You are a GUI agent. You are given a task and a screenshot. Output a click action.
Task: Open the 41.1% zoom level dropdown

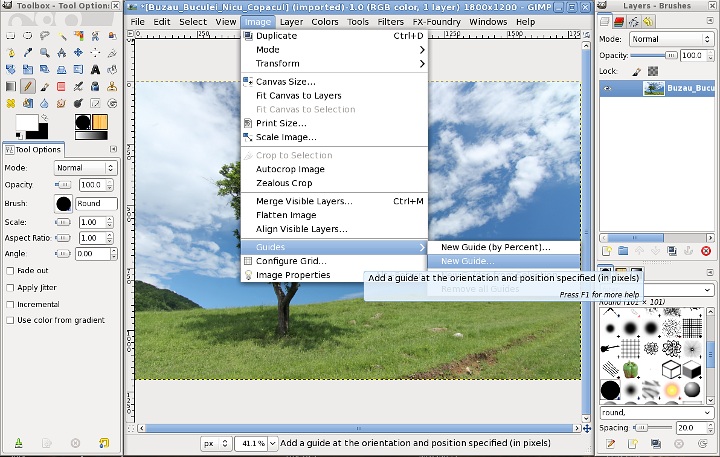click(x=272, y=443)
